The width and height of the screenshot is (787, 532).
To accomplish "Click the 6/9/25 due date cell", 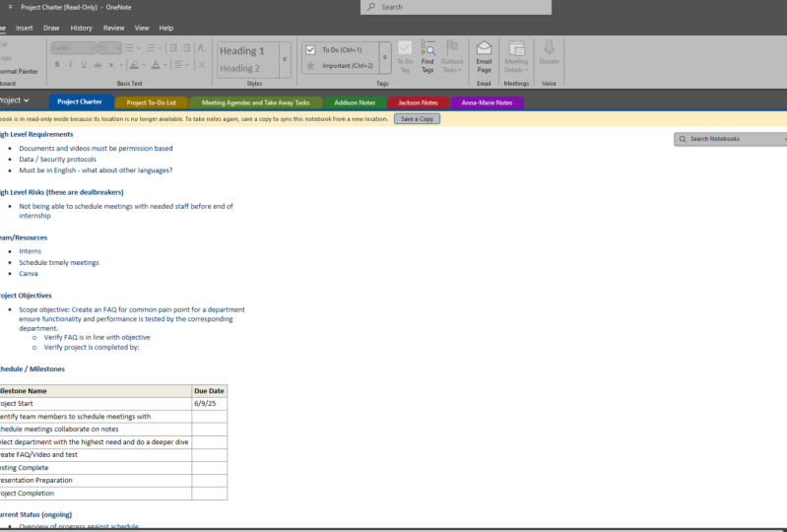I will pos(209,404).
